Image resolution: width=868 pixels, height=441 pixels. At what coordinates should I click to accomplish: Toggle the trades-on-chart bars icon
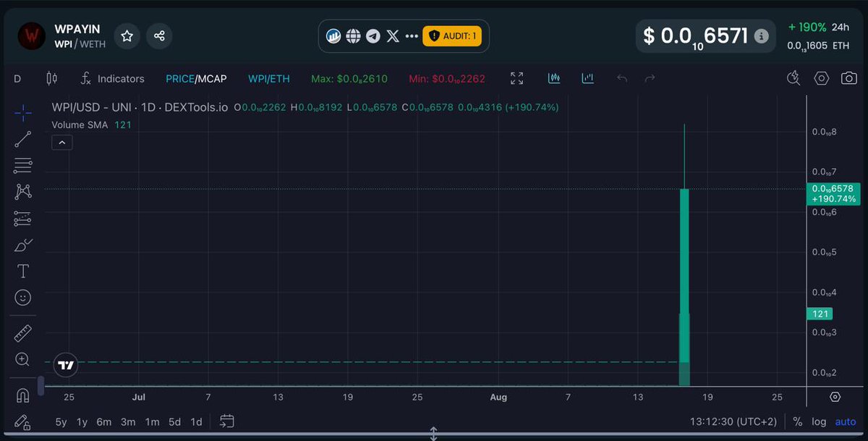pos(555,78)
